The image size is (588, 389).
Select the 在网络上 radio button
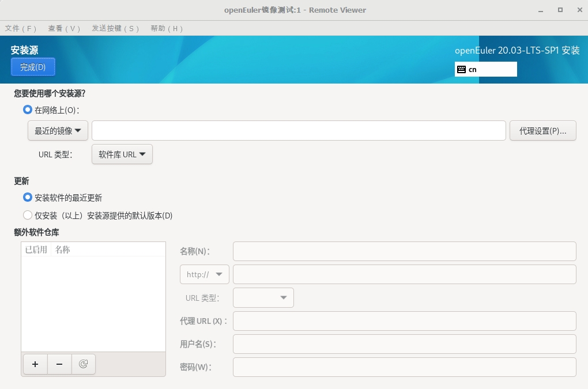tap(28, 109)
